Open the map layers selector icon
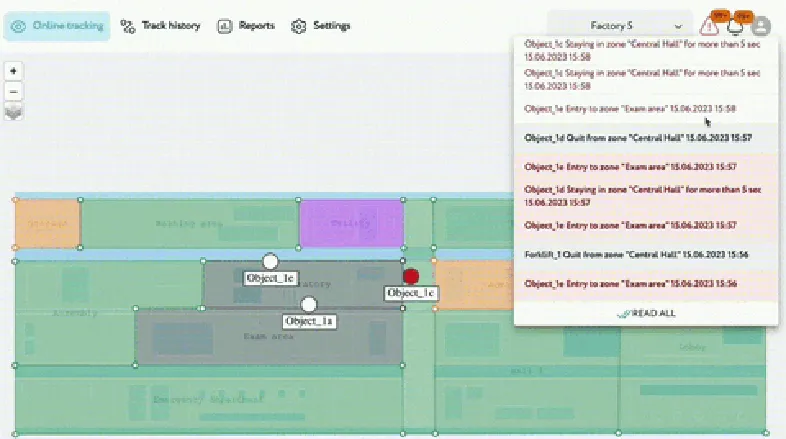Viewport: 786px width, 439px height. pyautogui.click(x=14, y=112)
